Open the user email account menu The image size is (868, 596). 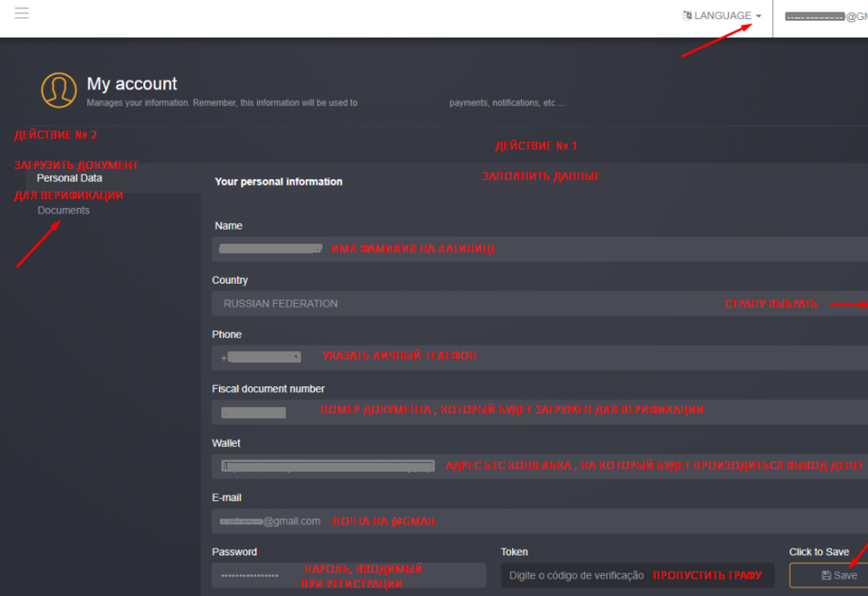click(x=826, y=16)
